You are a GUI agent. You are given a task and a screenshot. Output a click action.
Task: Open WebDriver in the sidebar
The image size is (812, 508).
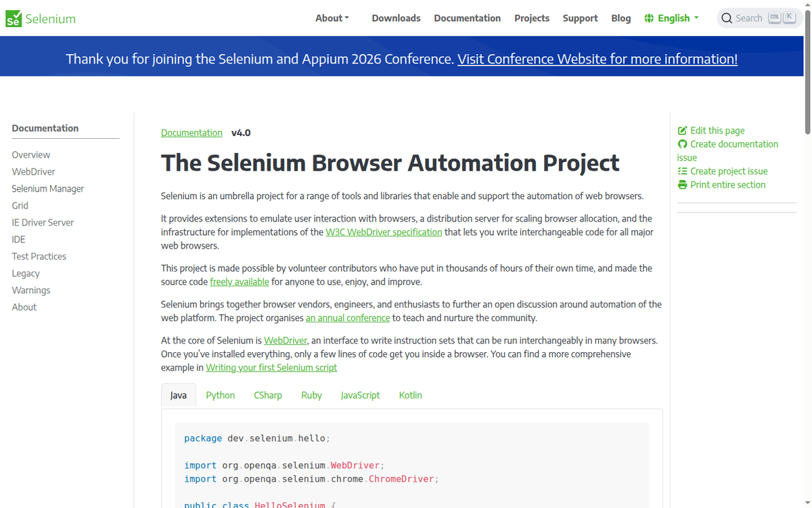pos(33,172)
